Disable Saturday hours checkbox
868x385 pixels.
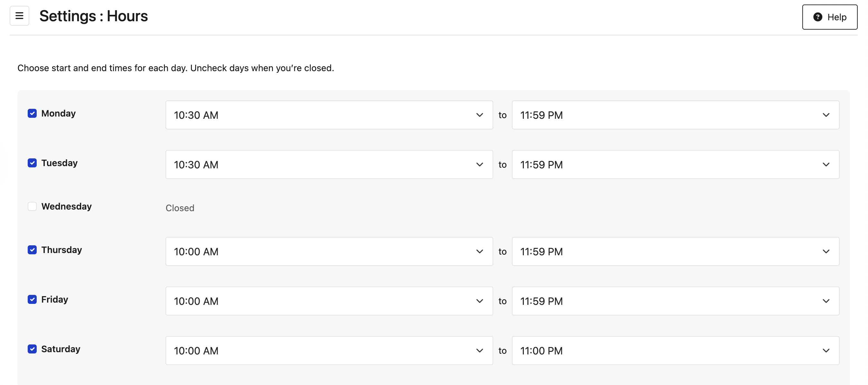32,349
